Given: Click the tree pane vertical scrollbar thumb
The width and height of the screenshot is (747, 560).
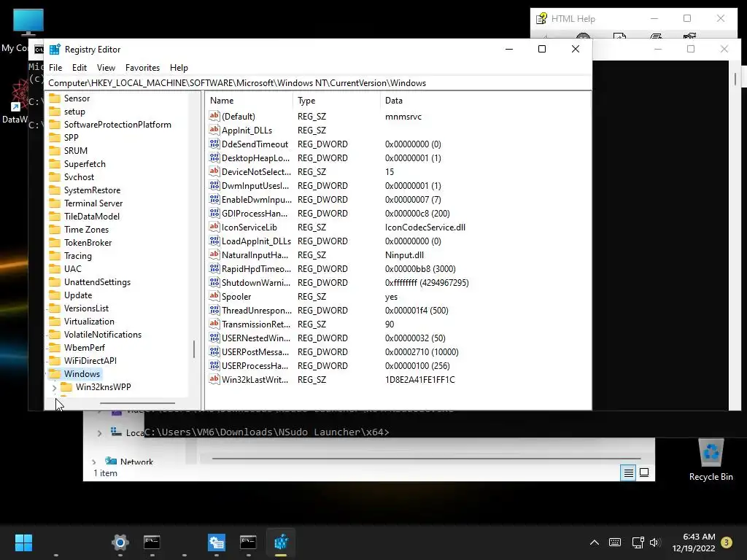Looking at the screenshot, I should point(194,349).
